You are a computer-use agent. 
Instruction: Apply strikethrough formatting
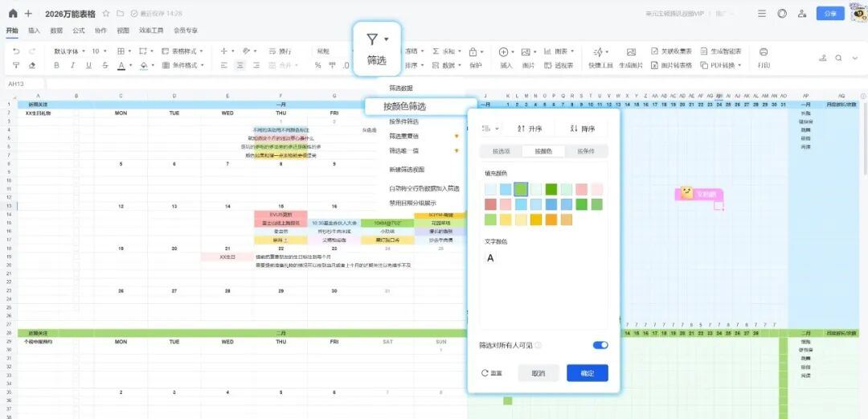point(104,65)
